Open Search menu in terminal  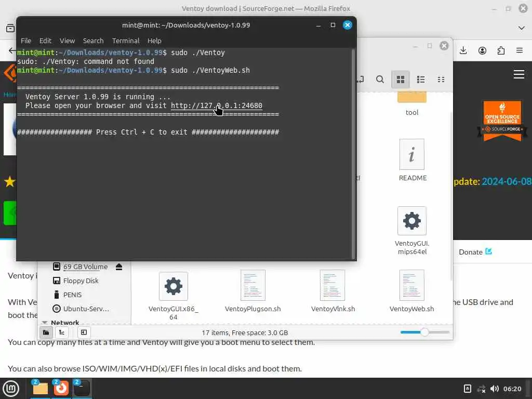click(94, 41)
